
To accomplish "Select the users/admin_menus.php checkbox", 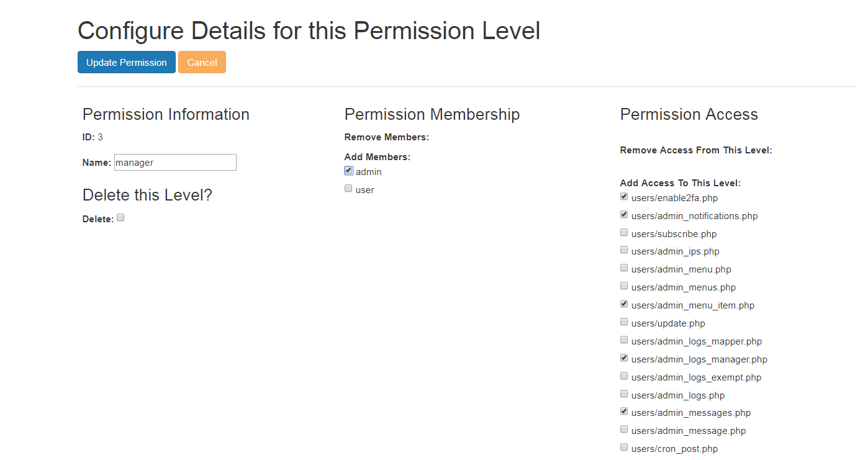I will pos(624,286).
